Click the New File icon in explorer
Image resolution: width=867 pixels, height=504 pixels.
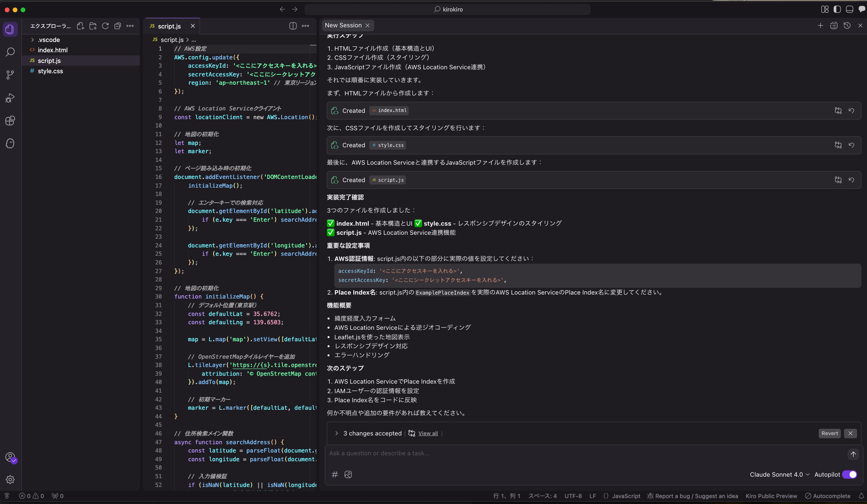(80, 26)
